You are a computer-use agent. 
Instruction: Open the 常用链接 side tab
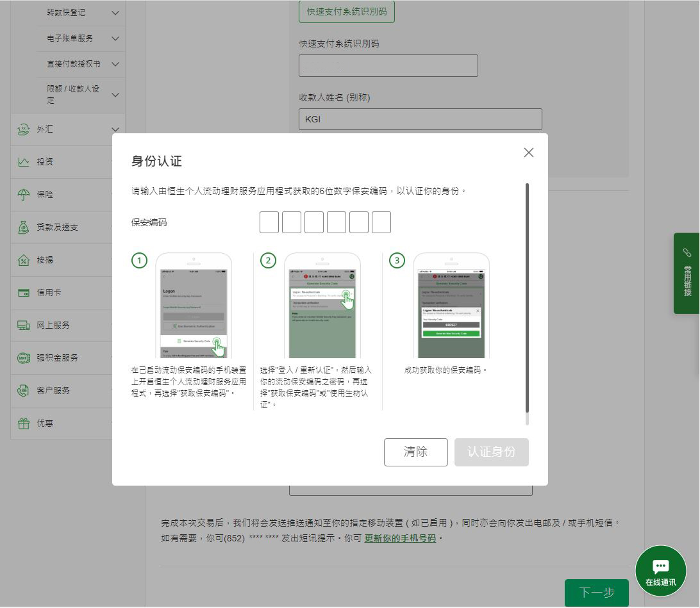(687, 274)
